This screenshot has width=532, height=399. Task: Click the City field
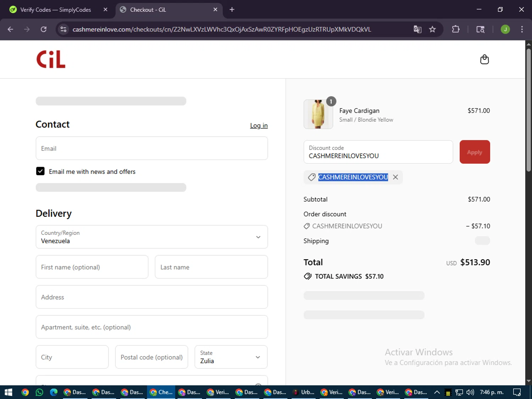[x=72, y=357]
